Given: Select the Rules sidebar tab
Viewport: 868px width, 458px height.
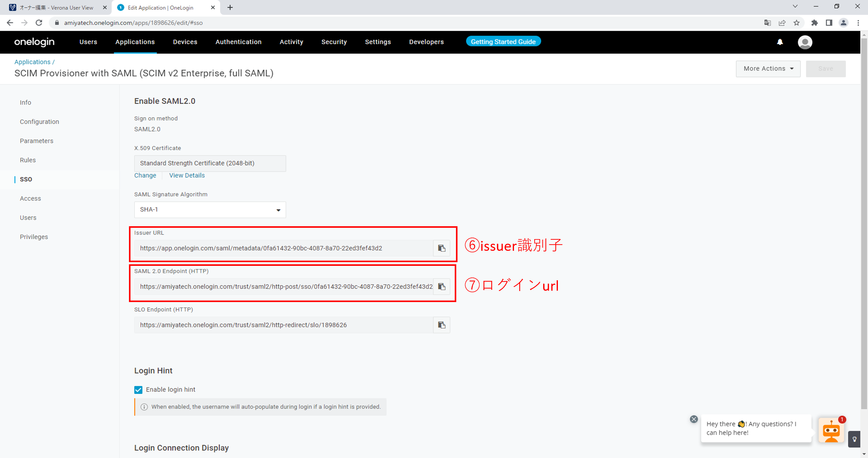Looking at the screenshot, I should coord(28,160).
